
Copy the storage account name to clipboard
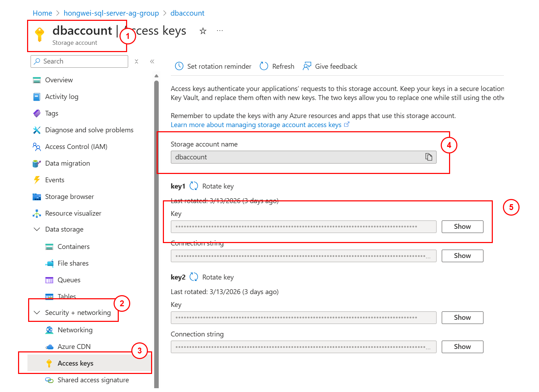coord(429,157)
